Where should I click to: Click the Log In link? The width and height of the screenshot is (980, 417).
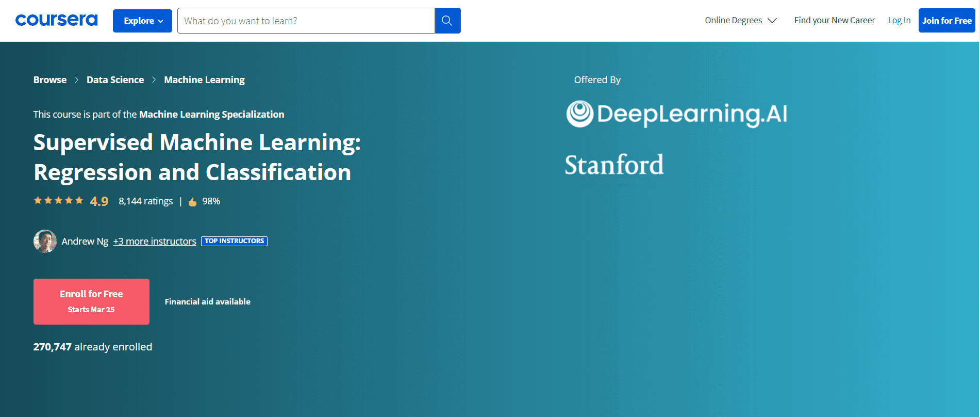click(899, 20)
